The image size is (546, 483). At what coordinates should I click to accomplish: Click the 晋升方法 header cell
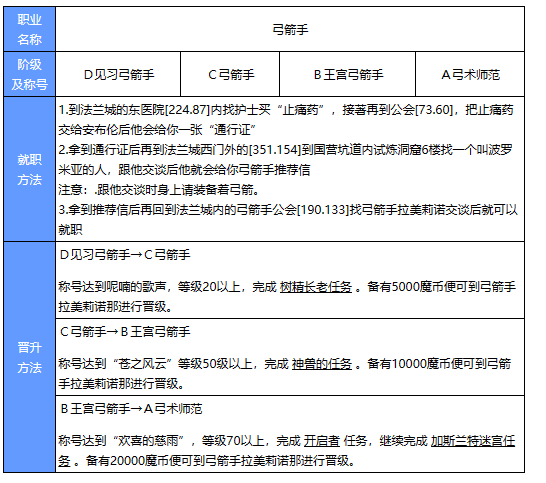point(30,357)
